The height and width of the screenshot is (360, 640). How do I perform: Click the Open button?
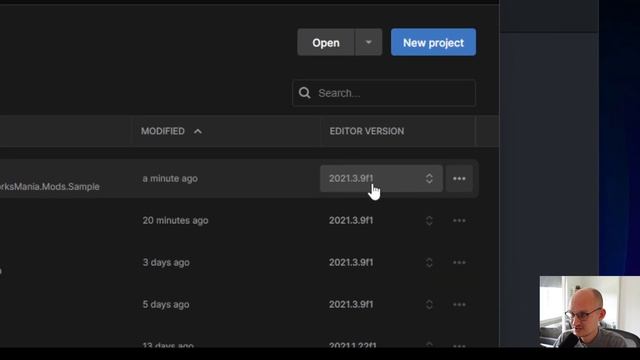pos(326,42)
